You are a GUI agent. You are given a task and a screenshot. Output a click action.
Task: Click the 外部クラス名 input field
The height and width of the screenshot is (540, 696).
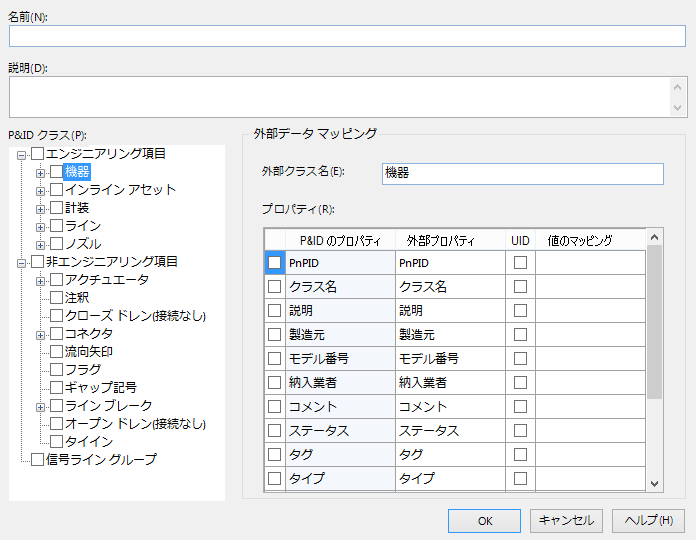[x=522, y=173]
